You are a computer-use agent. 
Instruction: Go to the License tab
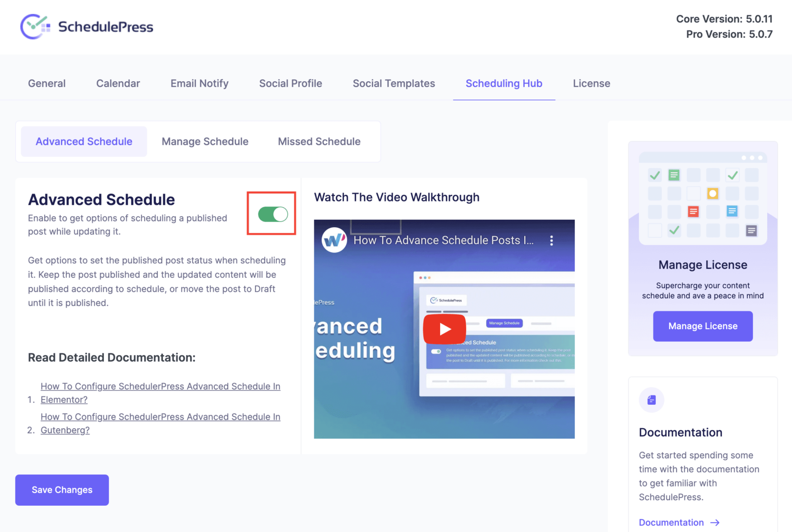point(591,83)
